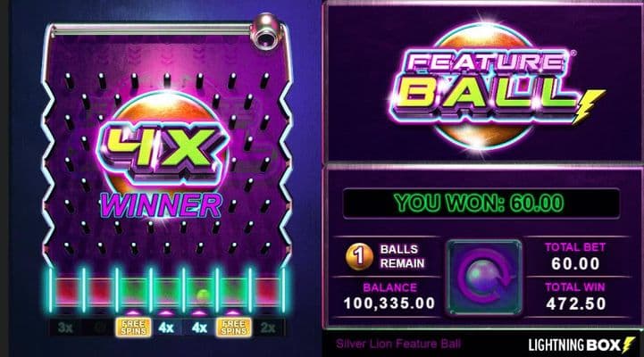The image size is (644, 357).
Task: Click the Total Bet value 60.00
Action: [575, 263]
